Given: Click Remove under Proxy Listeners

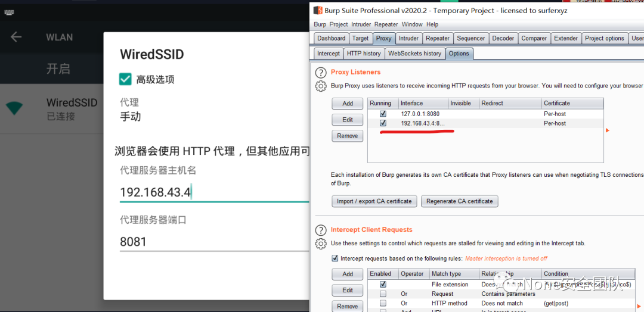Looking at the screenshot, I should coord(348,136).
